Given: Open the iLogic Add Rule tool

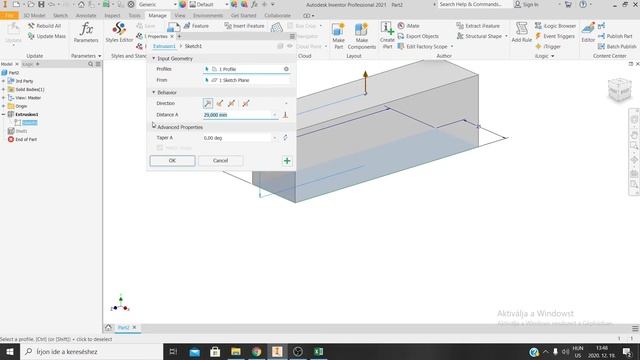Looking at the screenshot, I should coord(521,33).
